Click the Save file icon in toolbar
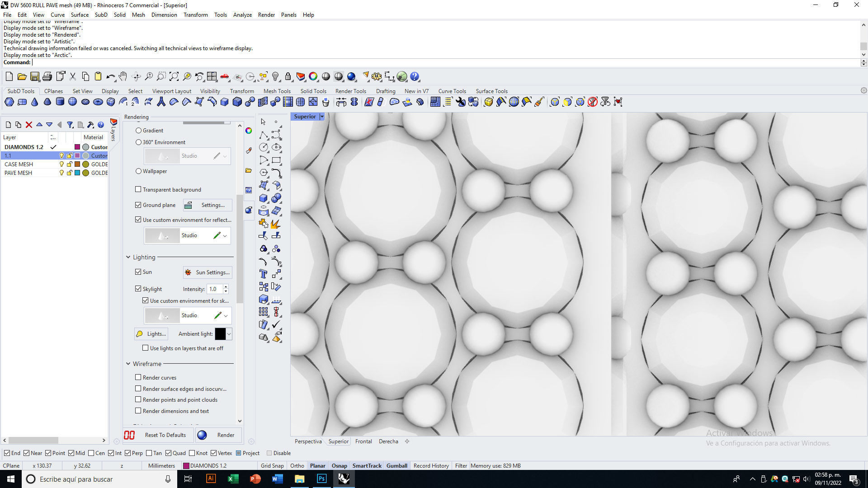The width and height of the screenshot is (868, 488). [34, 77]
